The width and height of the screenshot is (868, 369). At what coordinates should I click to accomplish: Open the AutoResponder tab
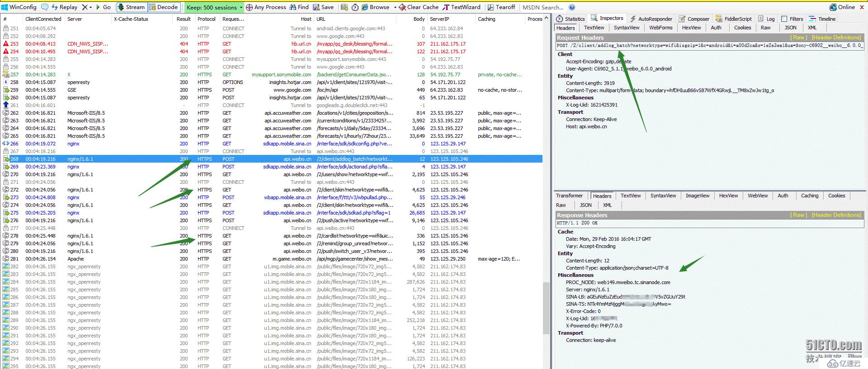click(651, 19)
